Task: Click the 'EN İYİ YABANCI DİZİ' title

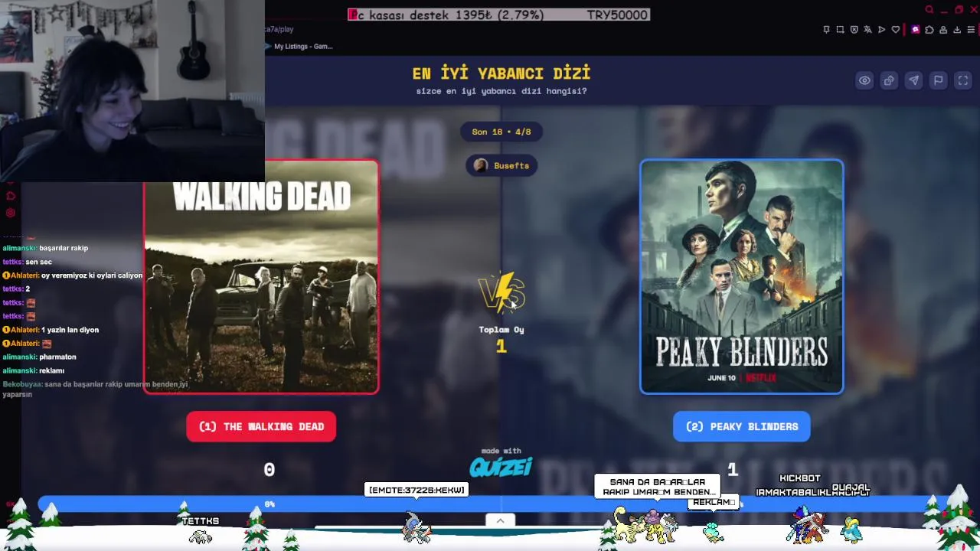Action: (x=501, y=73)
